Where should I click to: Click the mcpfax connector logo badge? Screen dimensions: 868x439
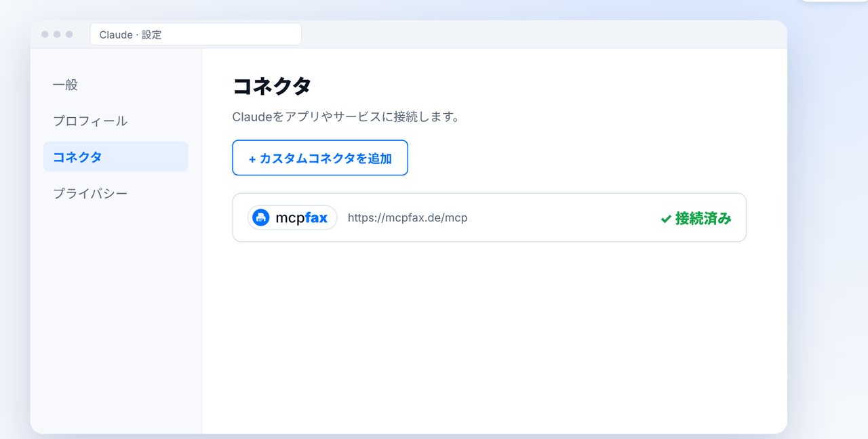(292, 217)
